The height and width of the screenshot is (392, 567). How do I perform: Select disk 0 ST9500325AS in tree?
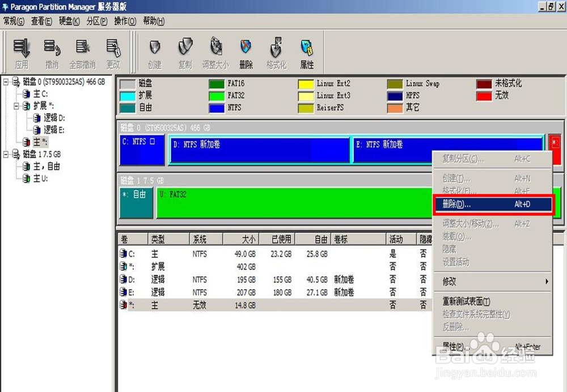[x=64, y=82]
